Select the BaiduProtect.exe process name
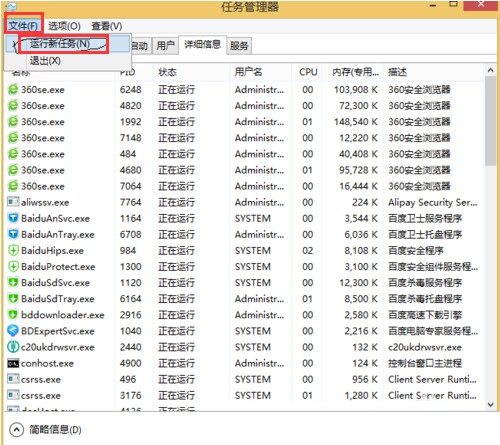This screenshot has width=500, height=445. (x=58, y=267)
